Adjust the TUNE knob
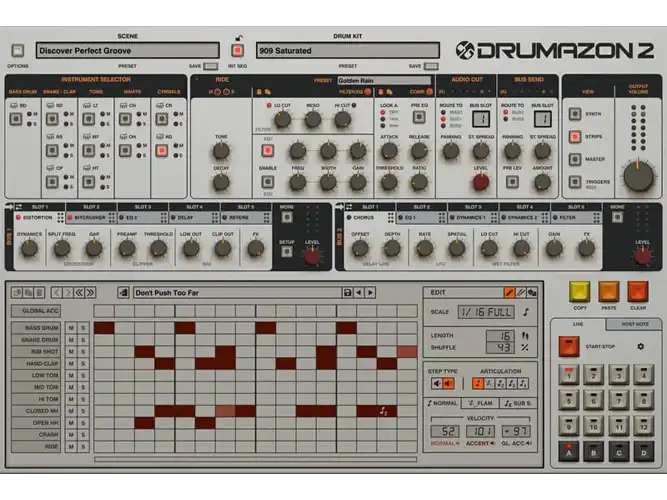 221,151
